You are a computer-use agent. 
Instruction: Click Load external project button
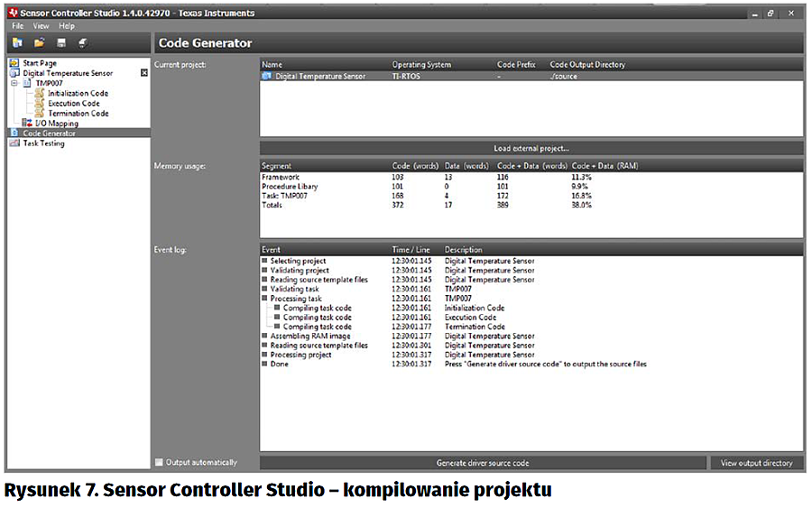click(x=531, y=148)
